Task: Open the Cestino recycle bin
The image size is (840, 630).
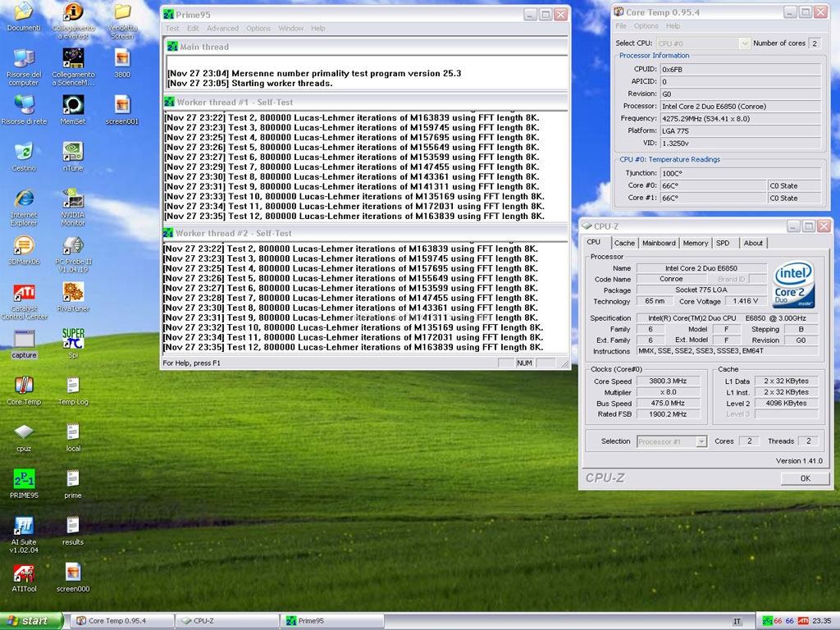Action: point(24,157)
